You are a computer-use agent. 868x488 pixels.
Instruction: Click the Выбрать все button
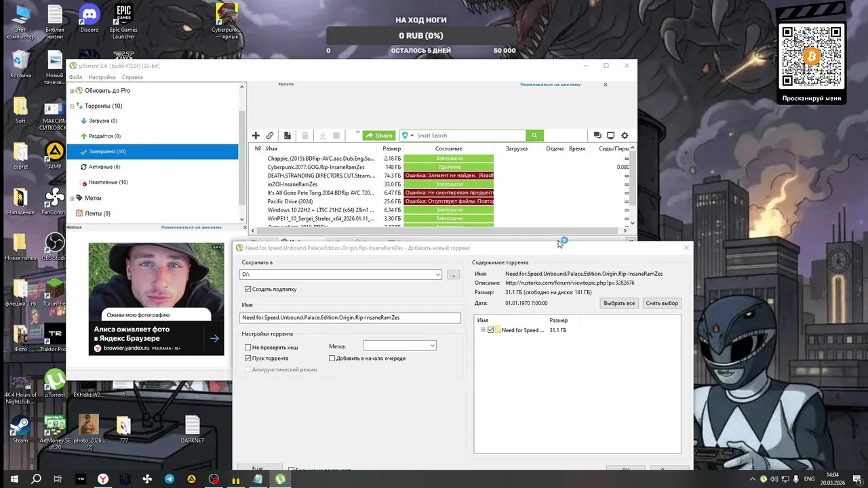tap(619, 303)
